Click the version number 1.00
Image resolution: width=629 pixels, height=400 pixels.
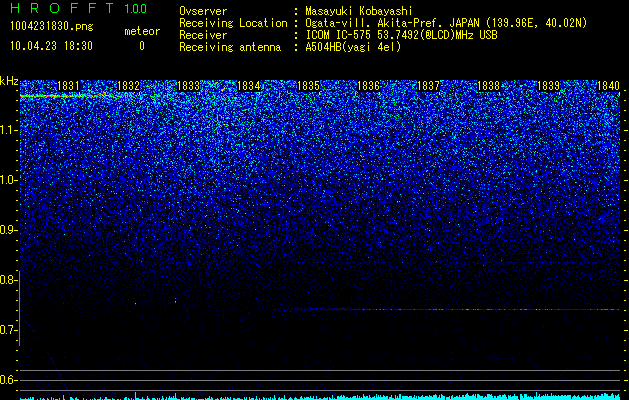coord(136,9)
